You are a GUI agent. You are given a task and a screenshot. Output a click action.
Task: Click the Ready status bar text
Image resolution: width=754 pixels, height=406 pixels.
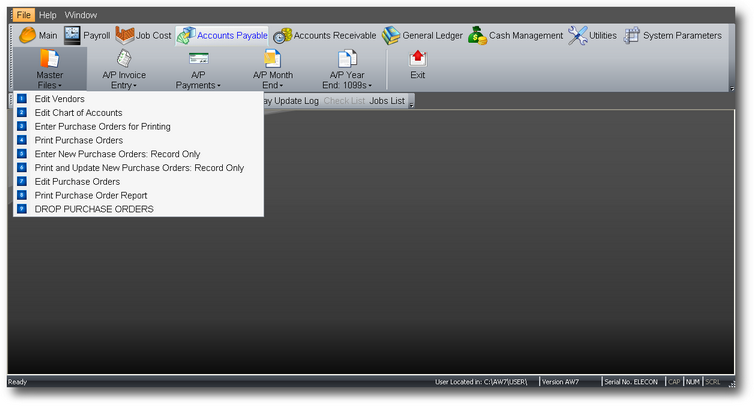pos(18,382)
